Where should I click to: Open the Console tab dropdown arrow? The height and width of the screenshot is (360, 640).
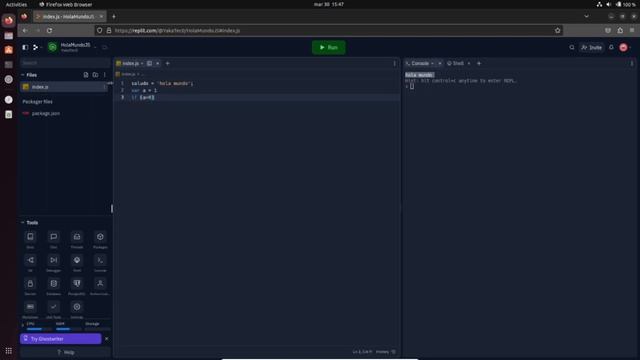click(x=432, y=63)
